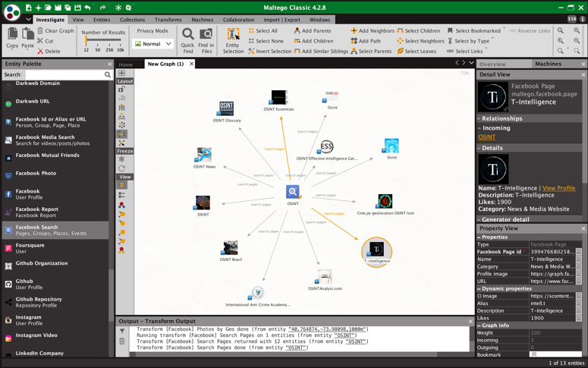Click the top-left fit-graph icon above Layout
The image size is (588, 368).
122,73
